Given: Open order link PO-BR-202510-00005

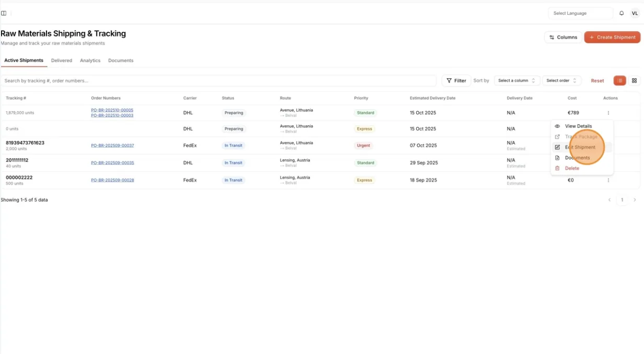Looking at the screenshot, I should tap(112, 110).
